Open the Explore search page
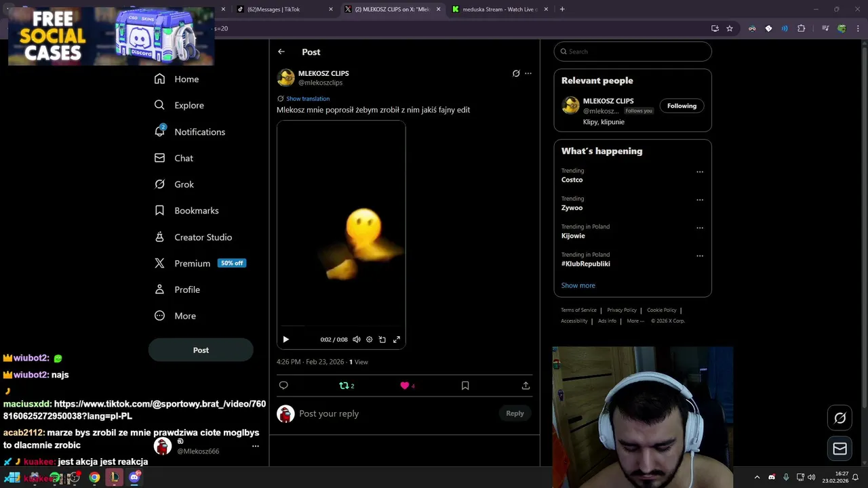The width and height of the screenshot is (868, 488). tap(179, 105)
